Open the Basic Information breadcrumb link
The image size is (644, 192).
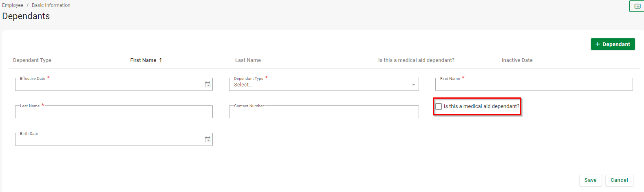[51, 5]
